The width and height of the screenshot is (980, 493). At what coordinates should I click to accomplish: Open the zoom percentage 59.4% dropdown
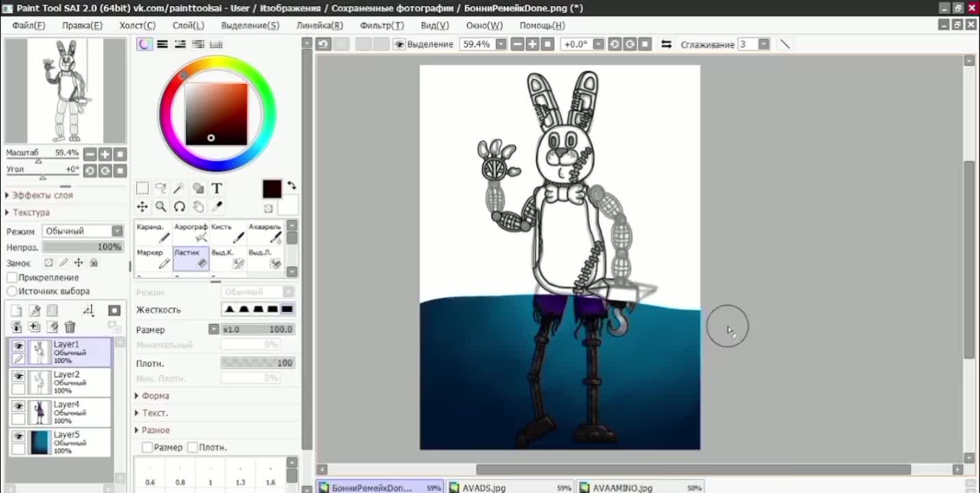(x=501, y=44)
